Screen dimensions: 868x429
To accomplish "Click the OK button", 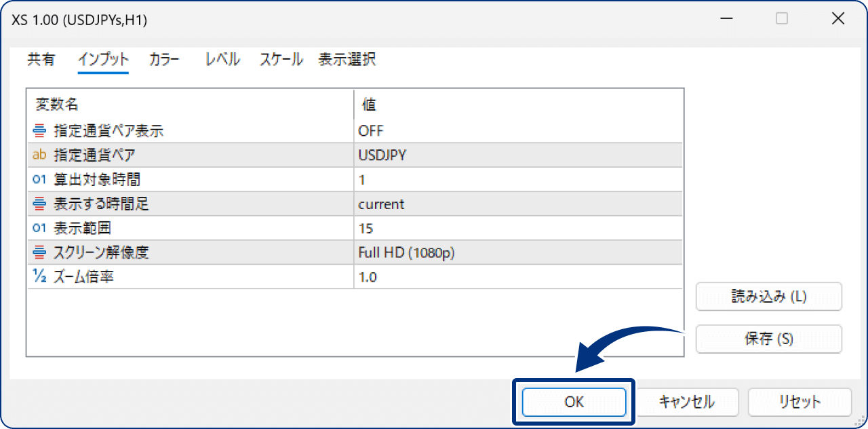I will 574,402.
